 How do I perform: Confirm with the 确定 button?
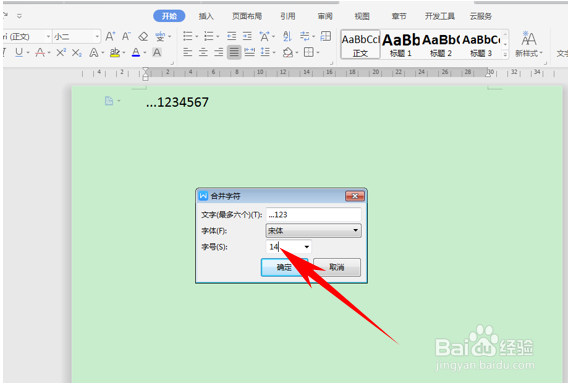(x=284, y=267)
